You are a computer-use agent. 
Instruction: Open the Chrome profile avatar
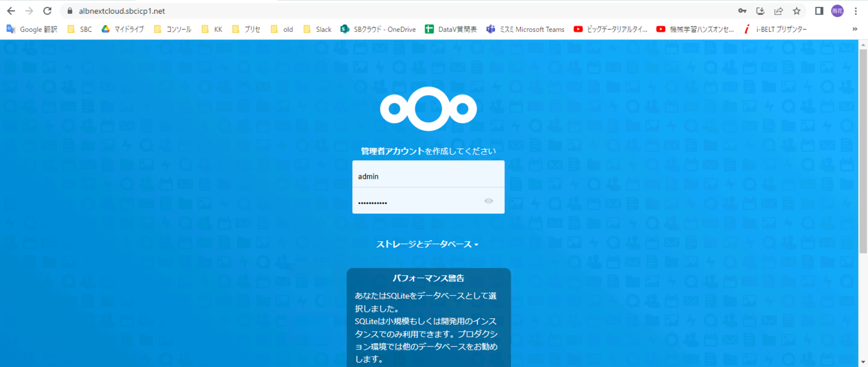point(837,11)
